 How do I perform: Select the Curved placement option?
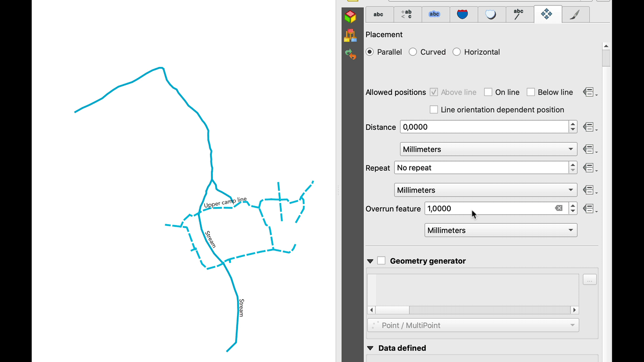click(413, 52)
